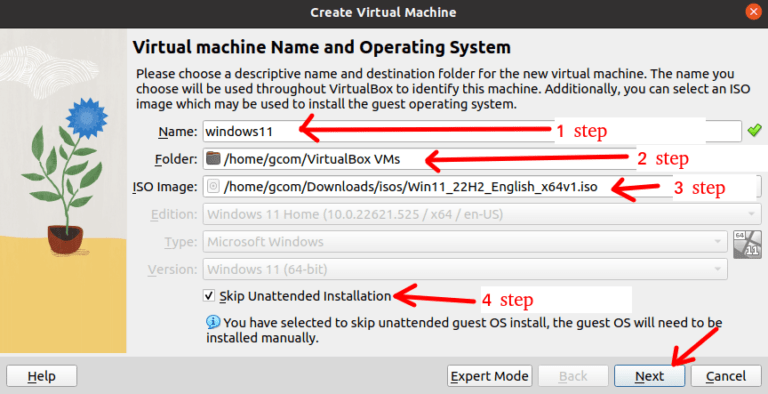This screenshot has width=768, height=394.
Task: Open the Folder path selector
Action: click(482, 159)
